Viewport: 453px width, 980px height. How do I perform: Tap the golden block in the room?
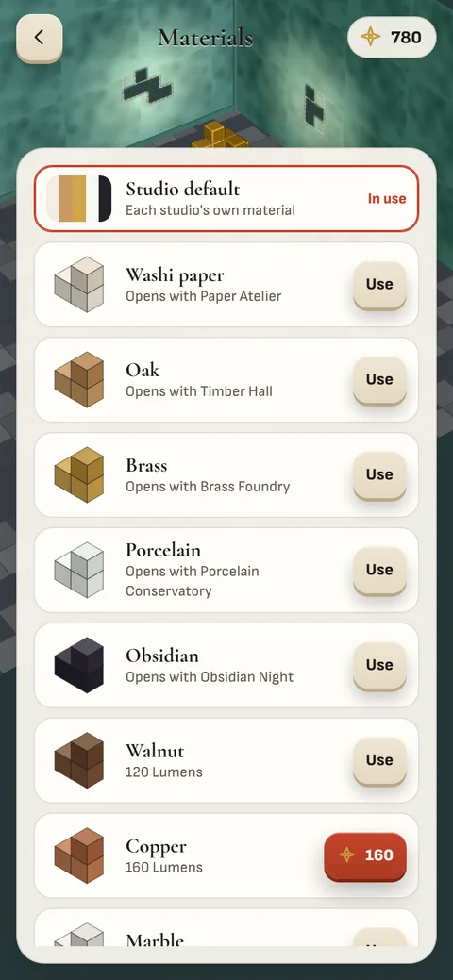[220, 134]
